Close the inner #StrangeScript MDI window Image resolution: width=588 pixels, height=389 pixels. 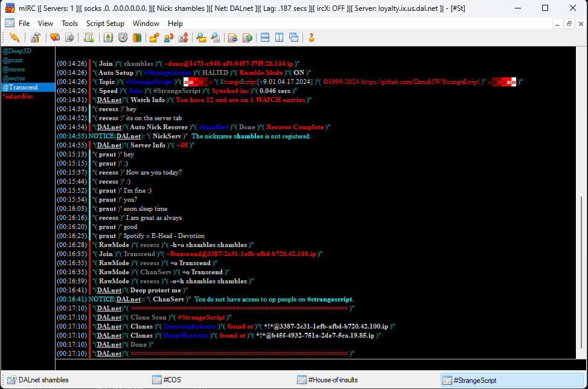[x=581, y=24]
